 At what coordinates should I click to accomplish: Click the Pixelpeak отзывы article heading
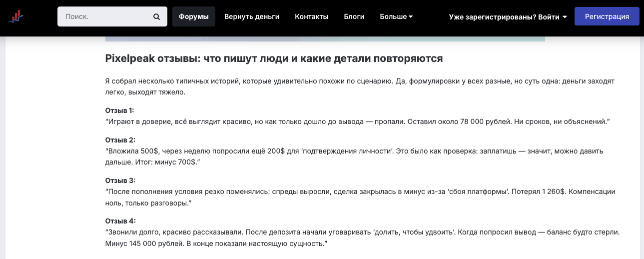[x=274, y=58]
